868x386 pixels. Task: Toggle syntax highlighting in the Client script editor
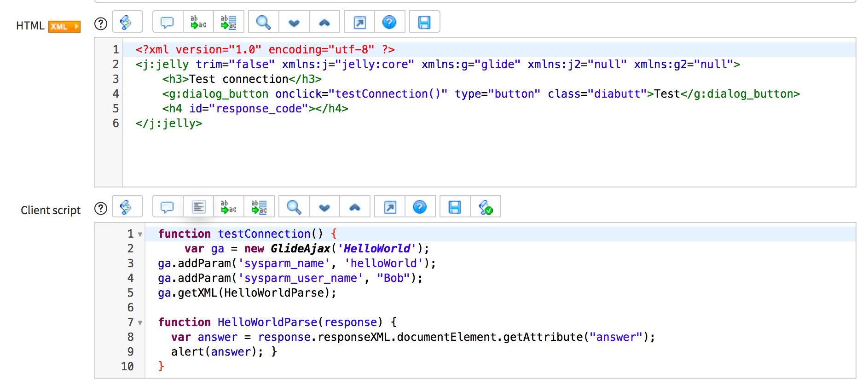tap(127, 207)
